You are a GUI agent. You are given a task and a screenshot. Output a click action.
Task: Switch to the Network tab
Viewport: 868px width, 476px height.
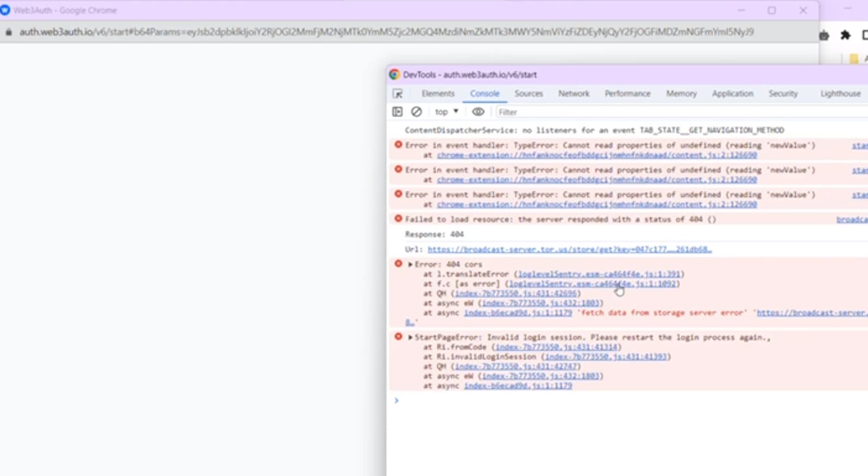tap(574, 94)
